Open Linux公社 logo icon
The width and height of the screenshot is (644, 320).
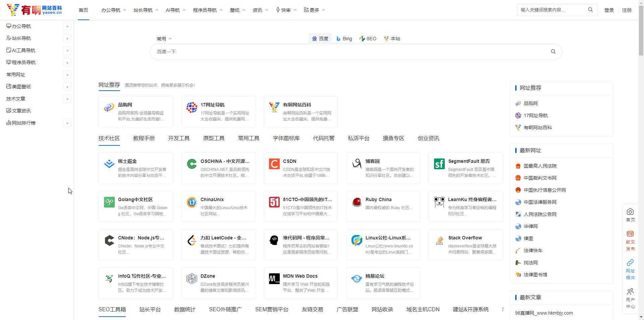357,240
